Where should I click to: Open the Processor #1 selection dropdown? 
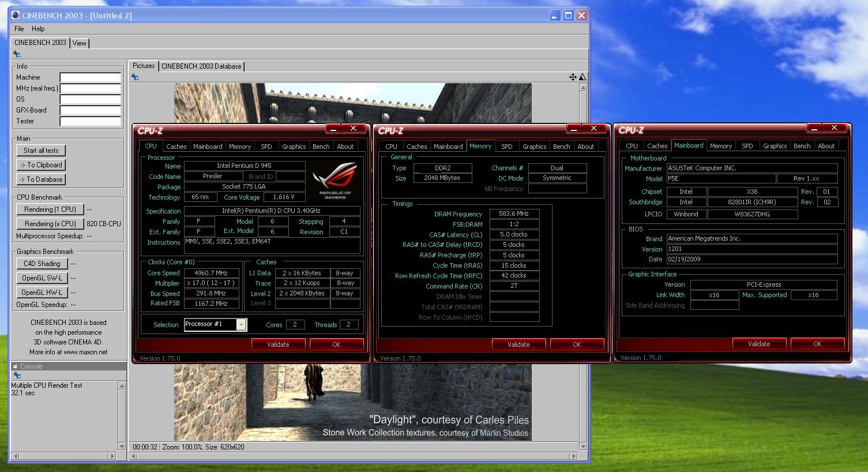point(241,325)
